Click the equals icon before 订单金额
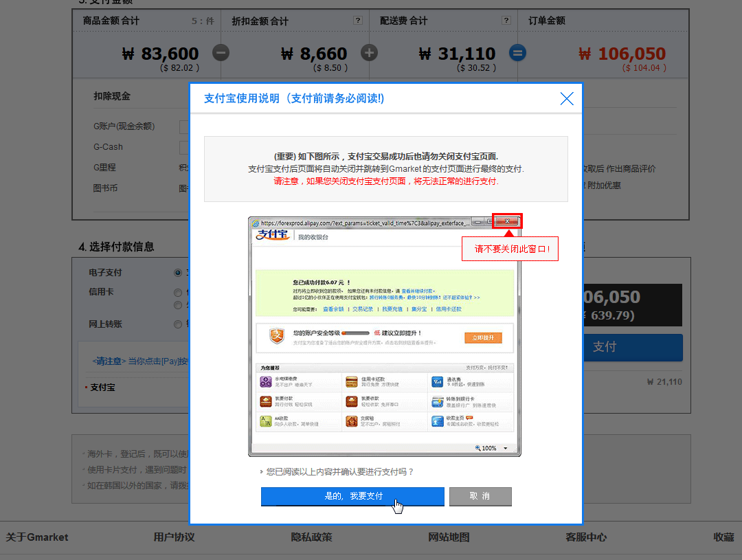 pos(517,52)
